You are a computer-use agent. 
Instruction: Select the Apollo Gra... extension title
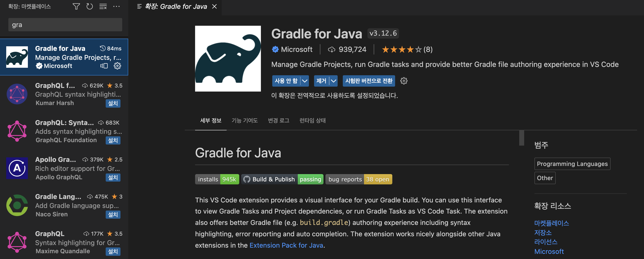pos(56,160)
